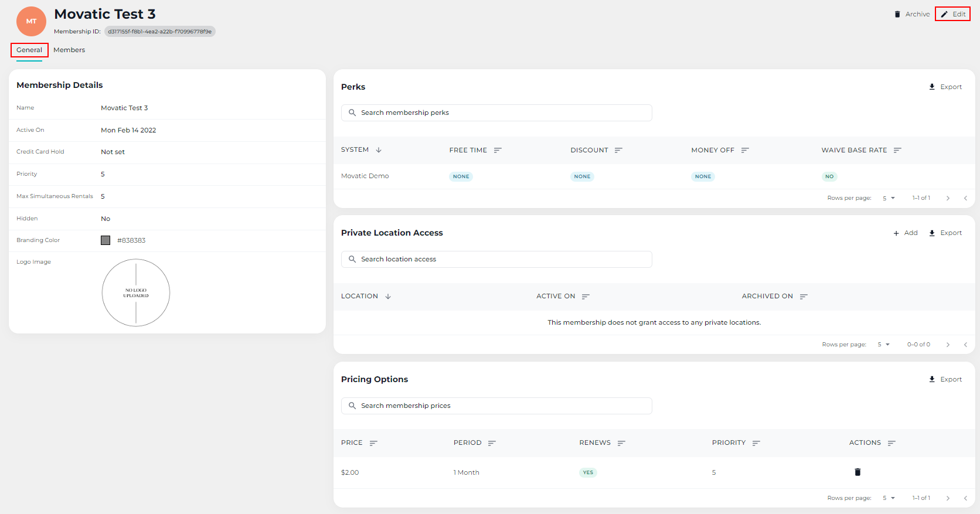980x514 pixels.
Task: Click the Search membership perks field
Action: 496,113
